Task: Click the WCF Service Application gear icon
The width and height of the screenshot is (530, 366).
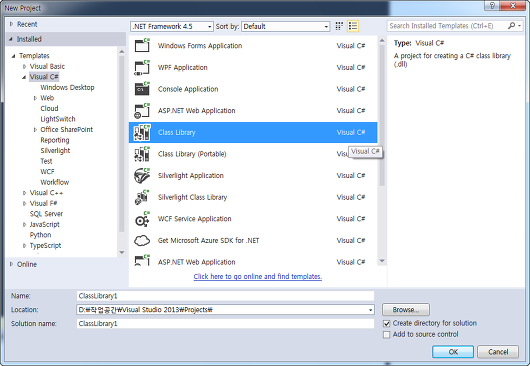Action: pos(142,219)
